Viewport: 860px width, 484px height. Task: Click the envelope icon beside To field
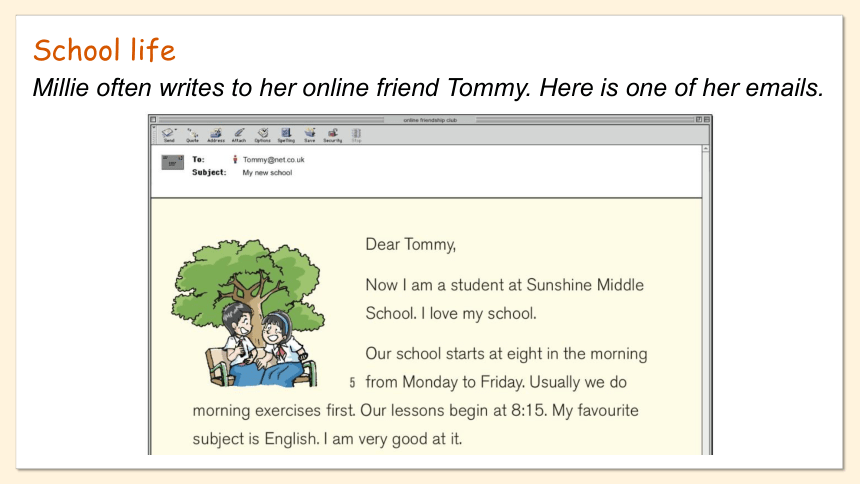coord(172,162)
